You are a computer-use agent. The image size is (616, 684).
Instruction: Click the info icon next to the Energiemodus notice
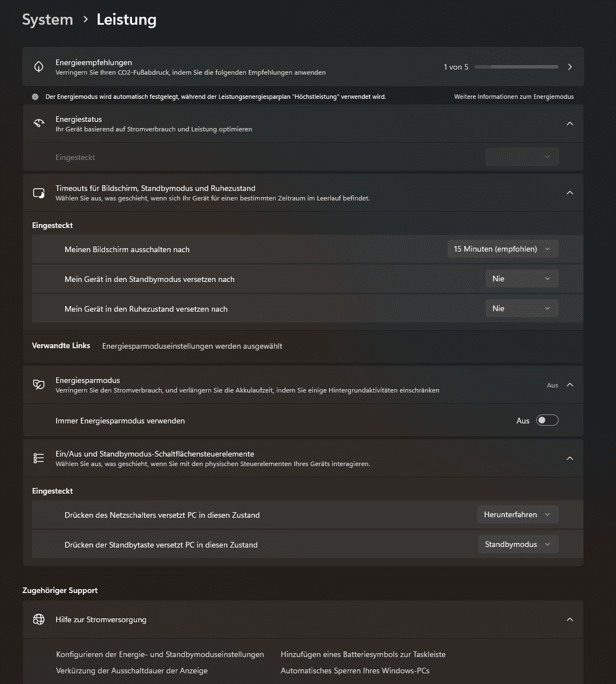tap(35, 97)
